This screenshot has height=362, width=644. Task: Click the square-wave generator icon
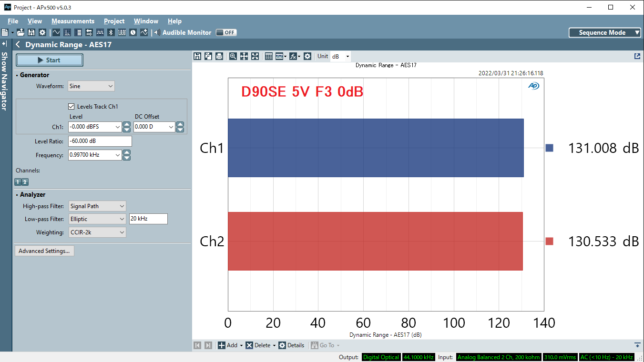tap(100, 32)
